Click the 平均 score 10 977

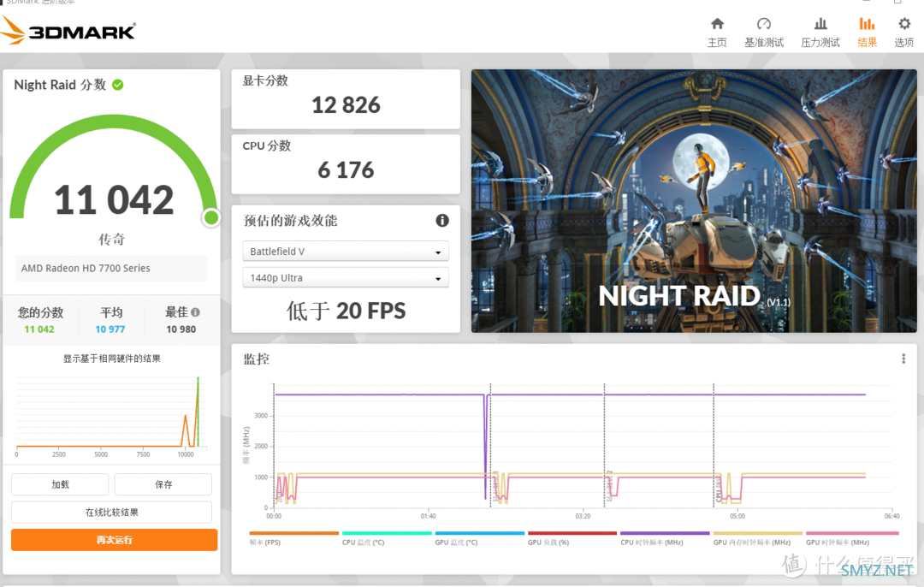coord(110,329)
